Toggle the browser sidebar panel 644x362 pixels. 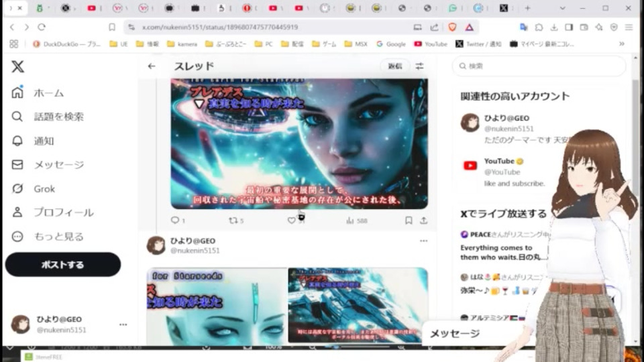pyautogui.click(x=569, y=27)
